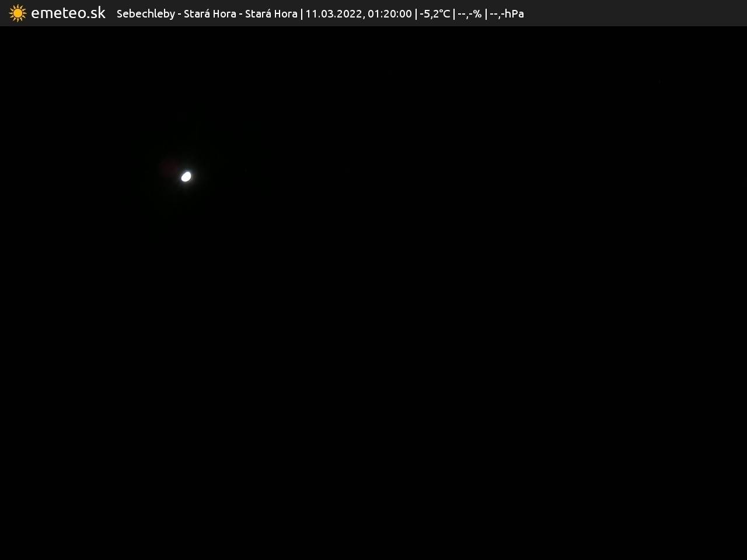This screenshot has height=560, width=747.
Task: Click the separator between temperature and humidity
Action: point(454,13)
